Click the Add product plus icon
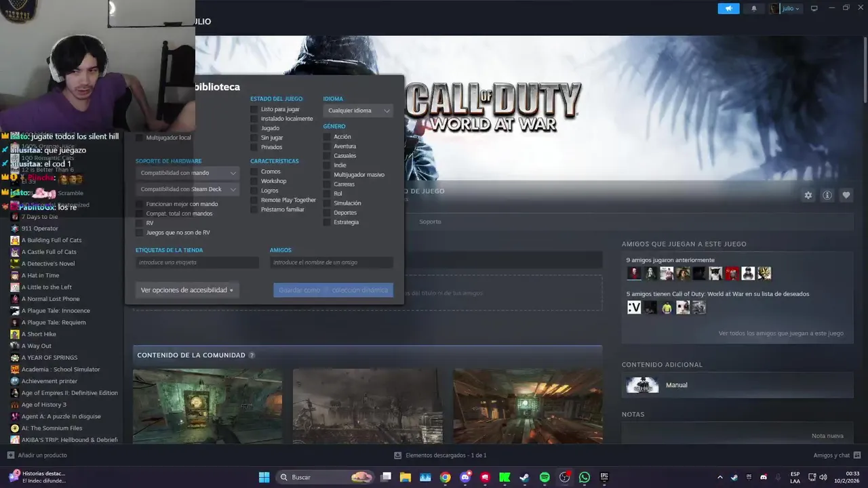 [10, 455]
